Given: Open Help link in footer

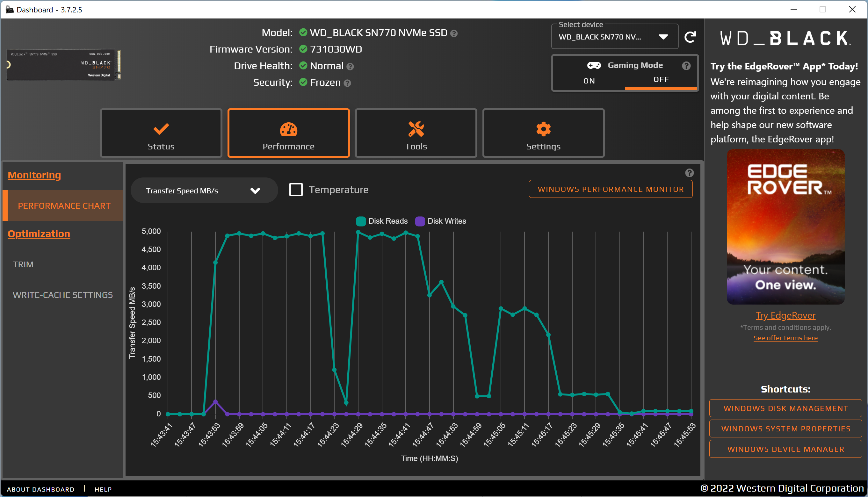Looking at the screenshot, I should (103, 489).
